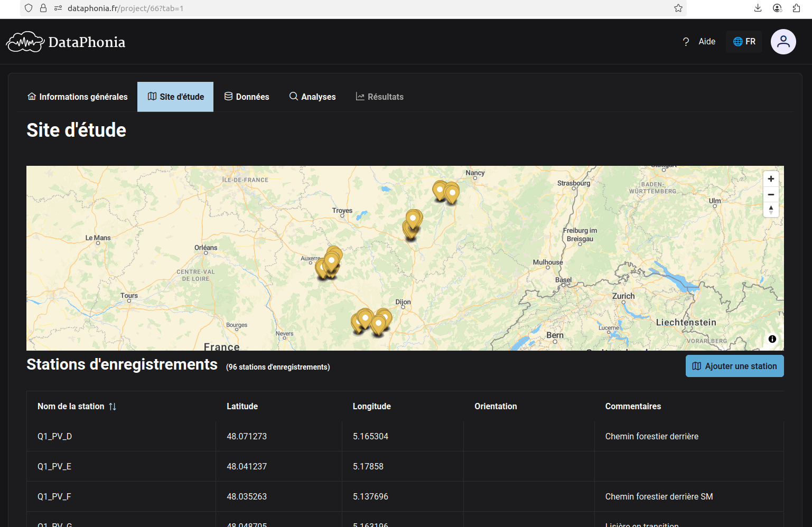Click Ajouter une station button
The image size is (812, 527).
point(734,366)
